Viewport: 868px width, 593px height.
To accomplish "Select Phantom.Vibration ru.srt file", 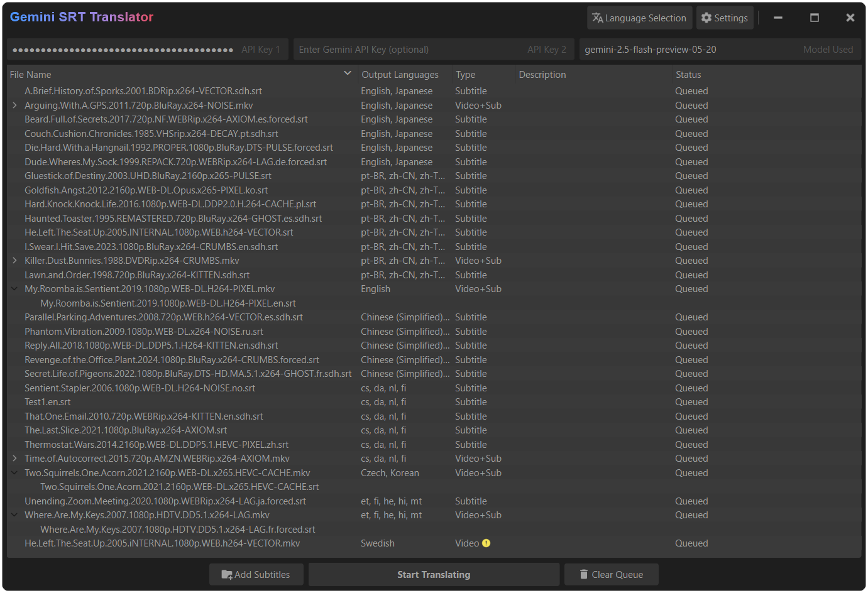I will (x=144, y=332).
